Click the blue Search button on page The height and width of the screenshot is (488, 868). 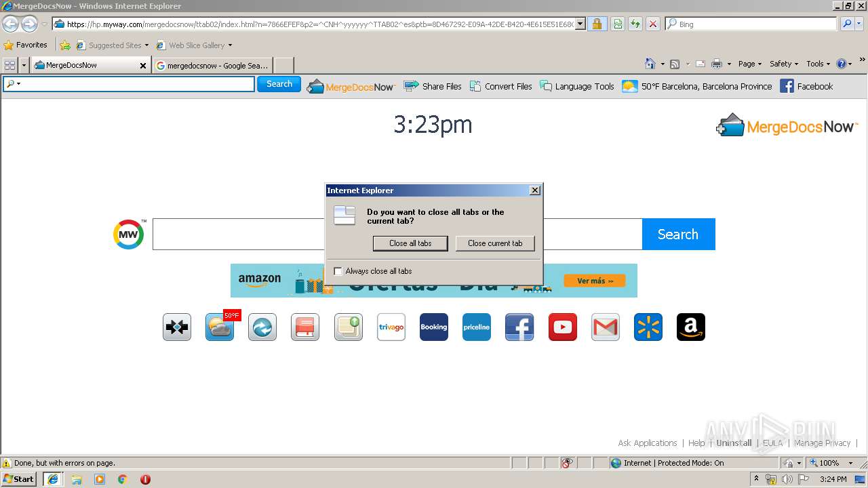click(x=678, y=235)
